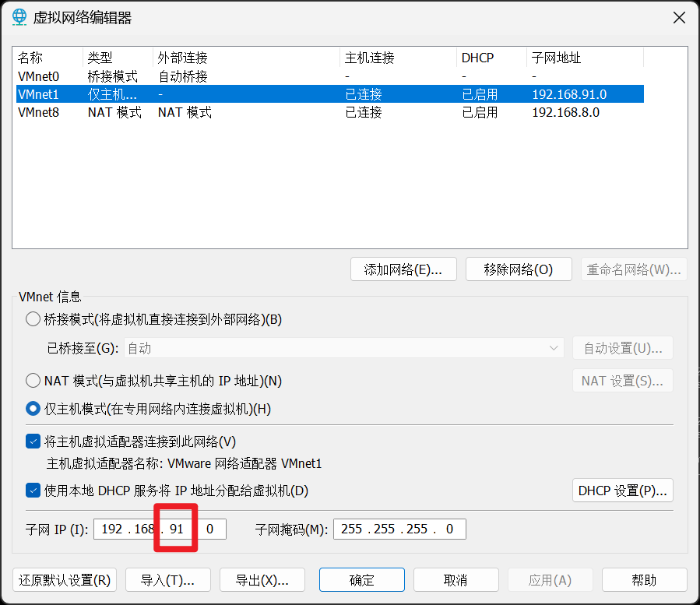Click the 主机连接 column header
This screenshot has height=605, width=700.
click(x=398, y=58)
